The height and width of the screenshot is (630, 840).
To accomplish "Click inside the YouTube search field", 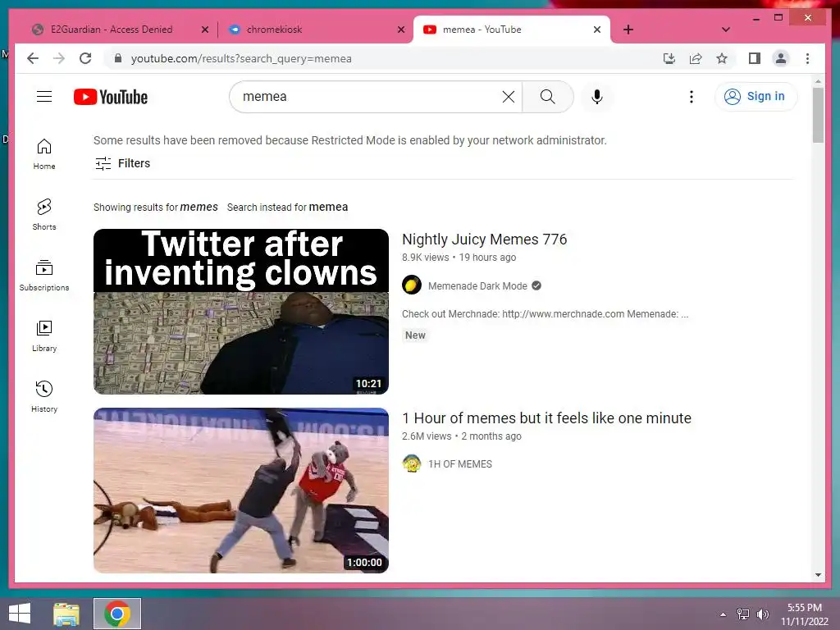I will [370, 97].
